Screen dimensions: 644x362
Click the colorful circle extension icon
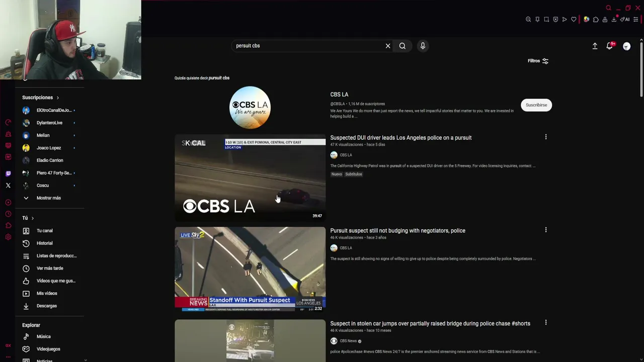[587, 20]
